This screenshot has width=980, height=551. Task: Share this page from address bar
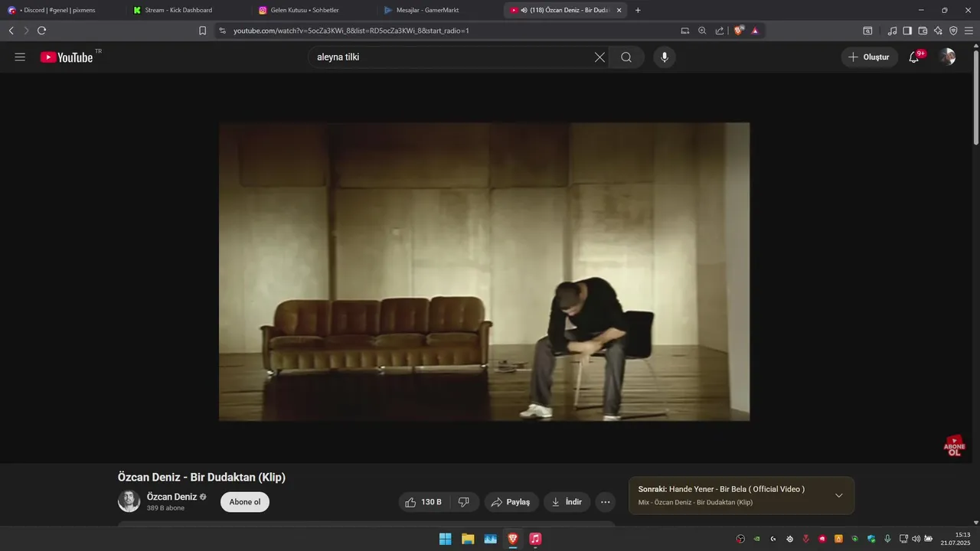click(720, 31)
